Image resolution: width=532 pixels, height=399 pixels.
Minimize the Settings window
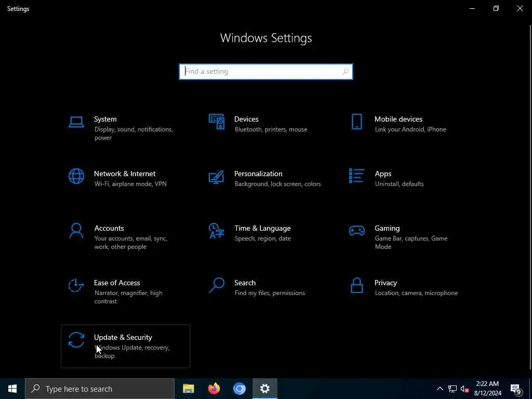click(472, 8)
